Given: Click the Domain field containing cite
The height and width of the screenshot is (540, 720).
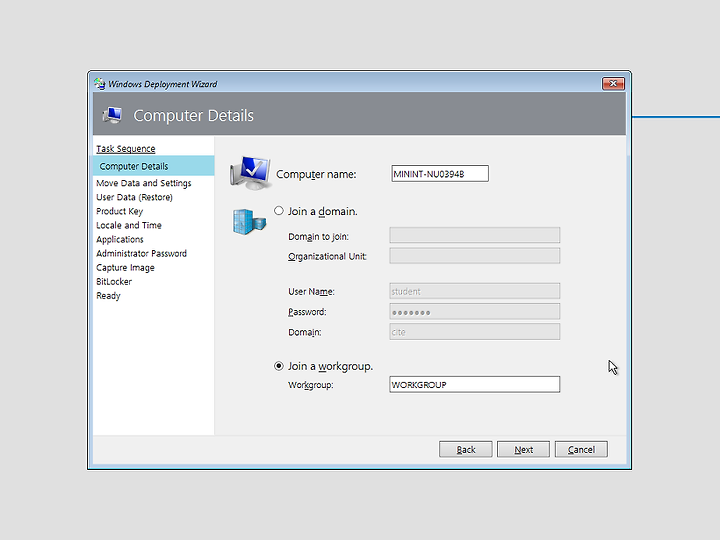Looking at the screenshot, I should pos(475,332).
